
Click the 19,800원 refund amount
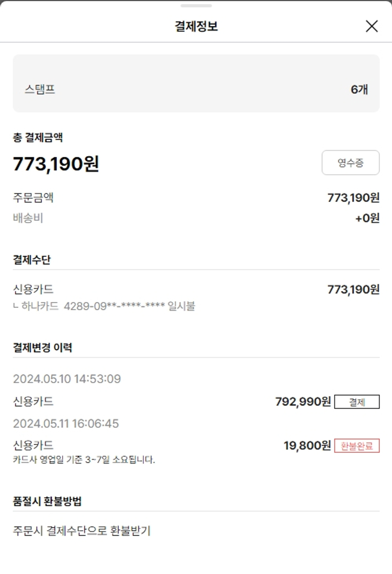[307, 445]
